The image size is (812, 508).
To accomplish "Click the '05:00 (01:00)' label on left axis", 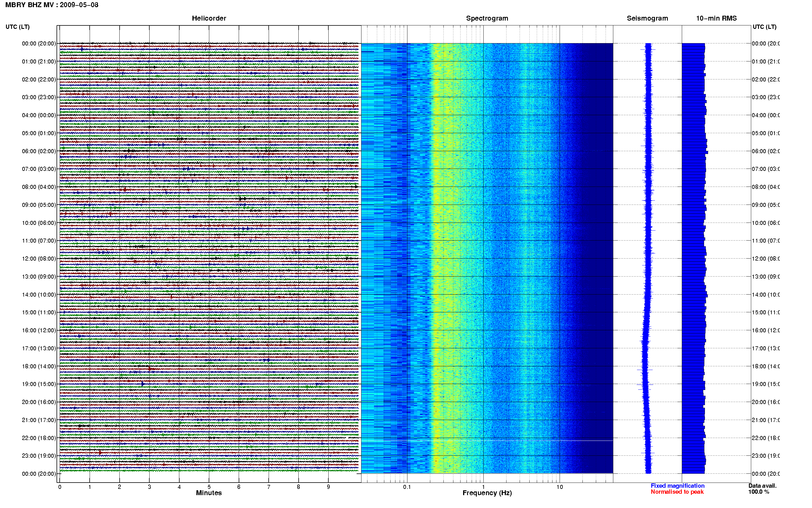I will click(39, 133).
